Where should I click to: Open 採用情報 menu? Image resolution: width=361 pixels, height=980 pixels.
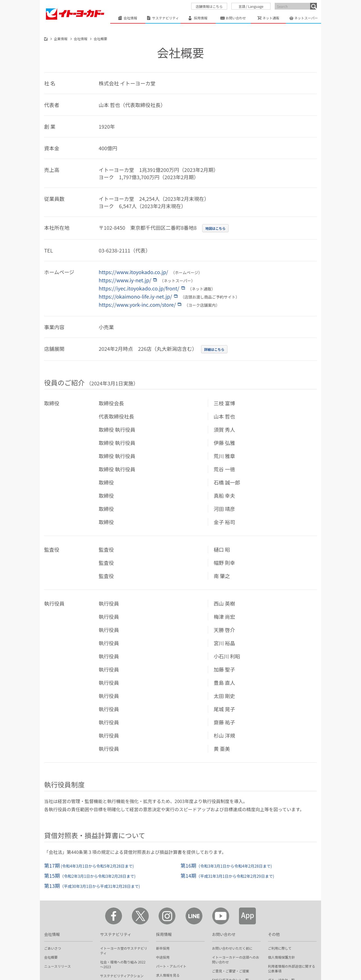click(x=198, y=18)
